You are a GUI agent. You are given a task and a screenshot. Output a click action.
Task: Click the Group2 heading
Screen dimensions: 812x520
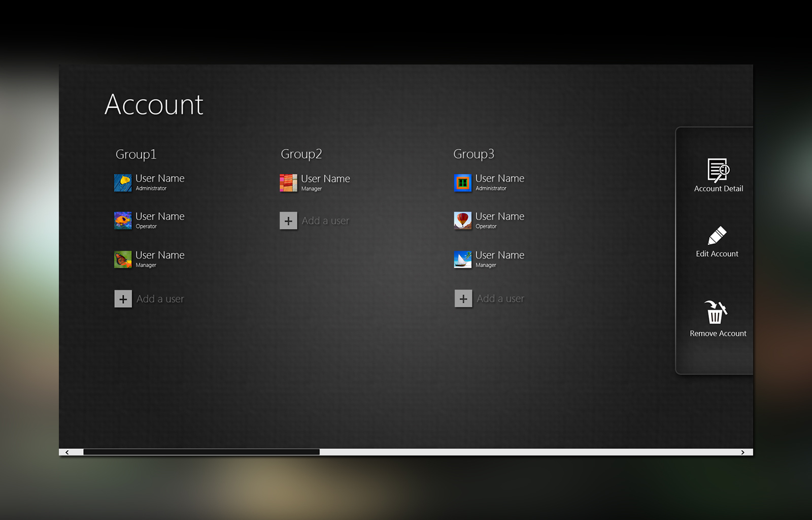(x=301, y=154)
